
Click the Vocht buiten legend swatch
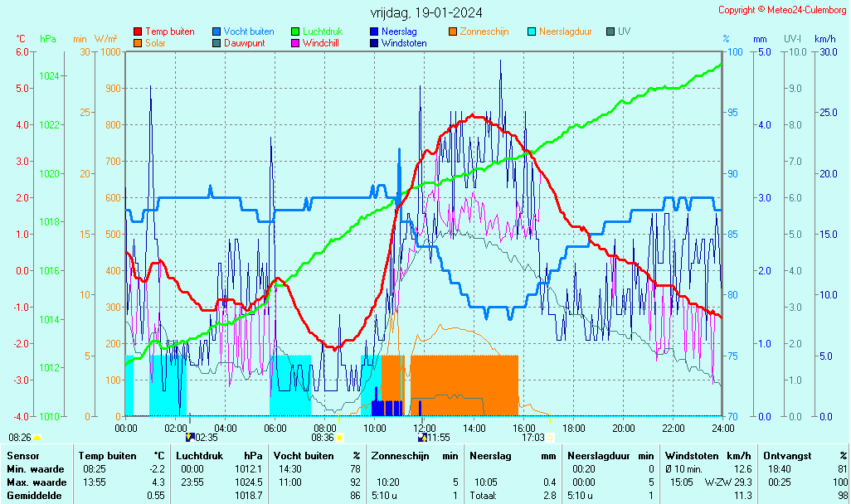tap(216, 31)
